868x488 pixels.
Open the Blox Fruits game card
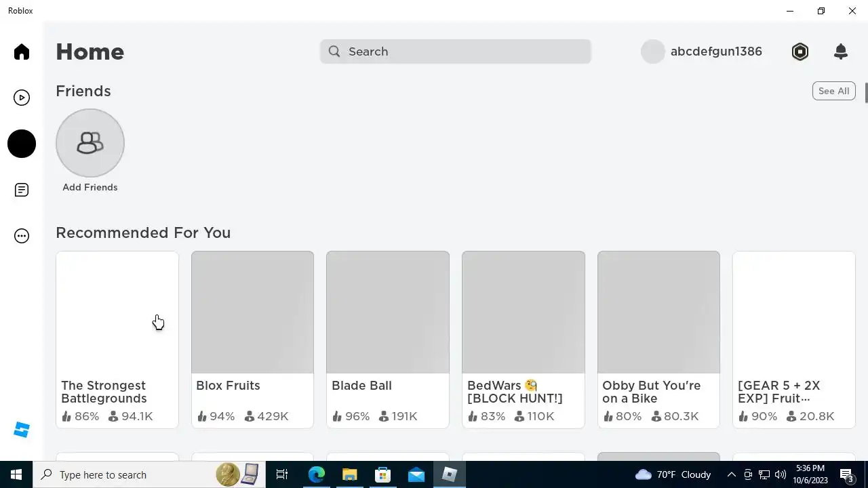pos(252,340)
